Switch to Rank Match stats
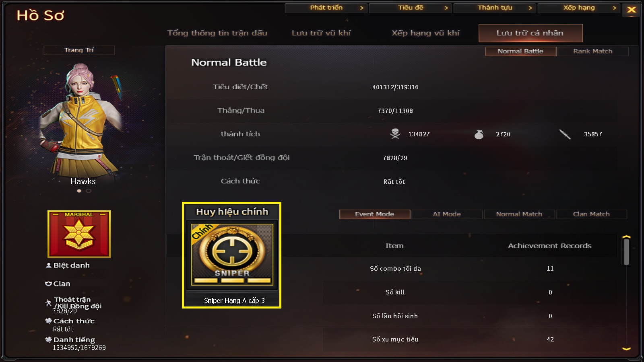This screenshot has height=362, width=644. pyautogui.click(x=592, y=51)
